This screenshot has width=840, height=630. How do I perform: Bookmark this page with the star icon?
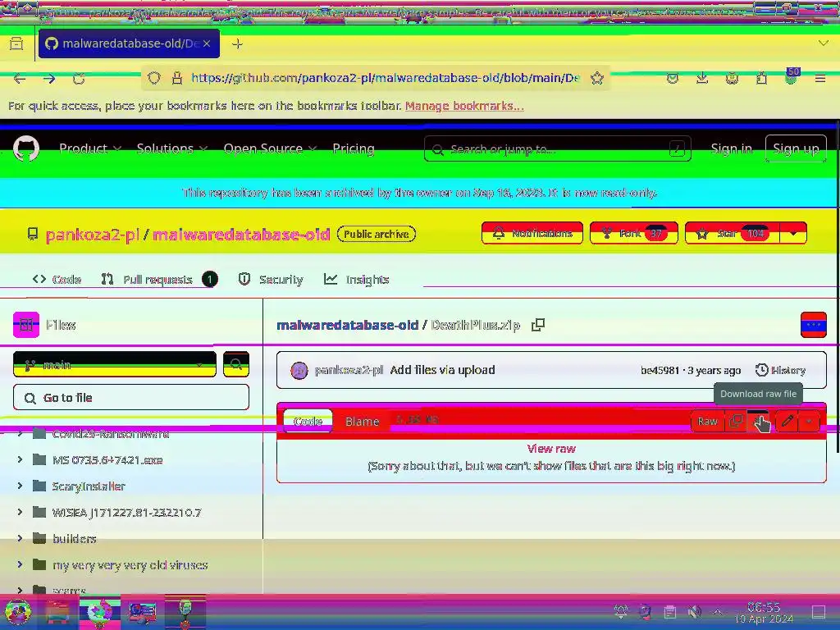597,78
